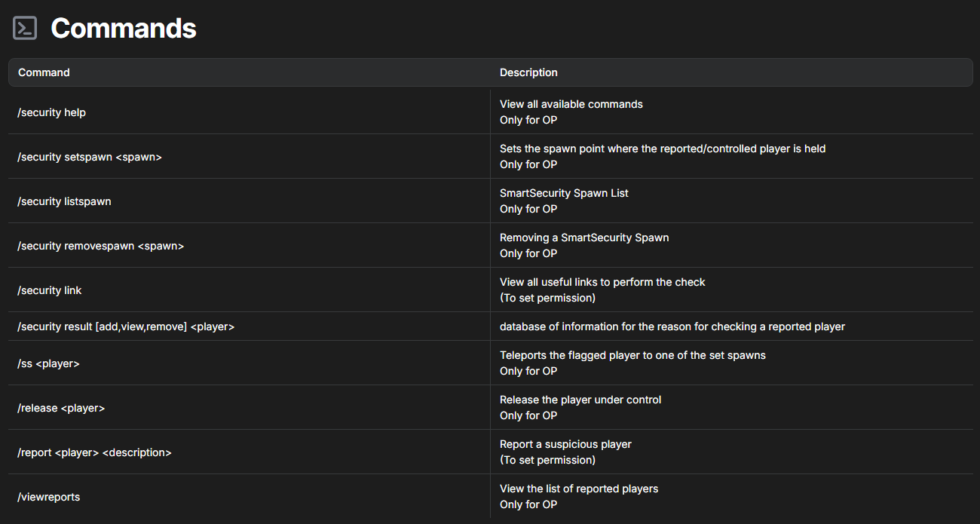Click the Commands page heading
The image size is (980, 524).
pos(124,29)
